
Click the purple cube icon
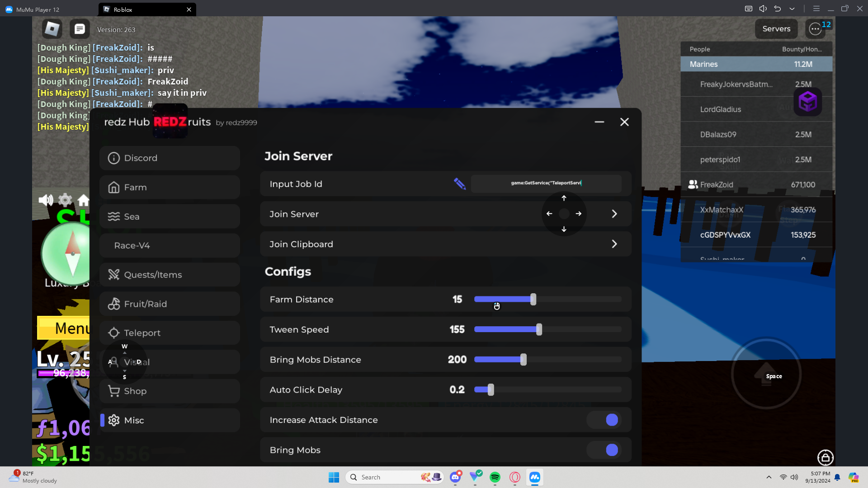point(808,102)
